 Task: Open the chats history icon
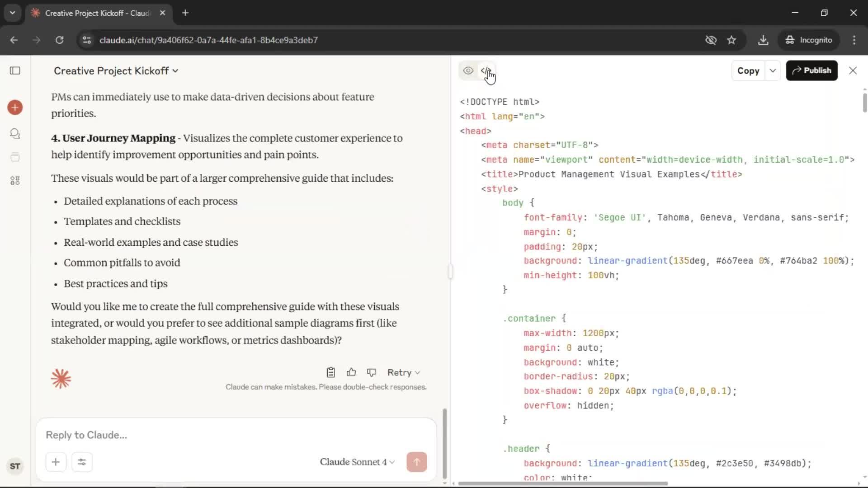[15, 134]
